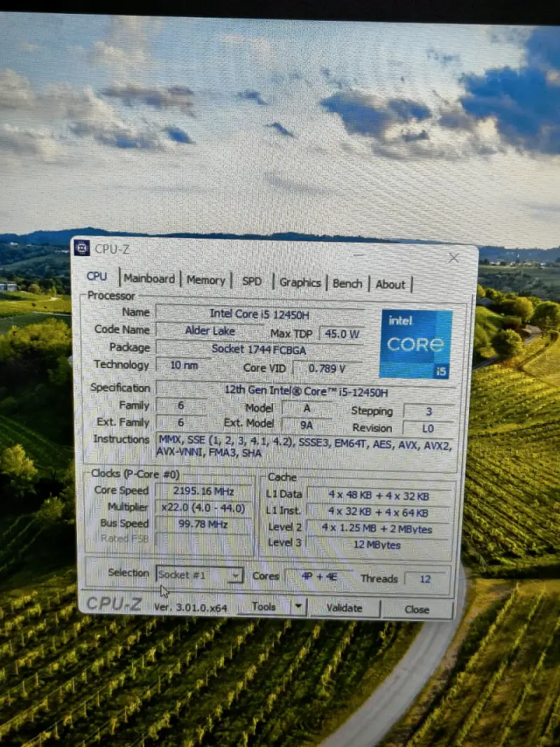Click the version text Ver. 3.01.0.x64
The height and width of the screenshot is (747, 560).
190,608
